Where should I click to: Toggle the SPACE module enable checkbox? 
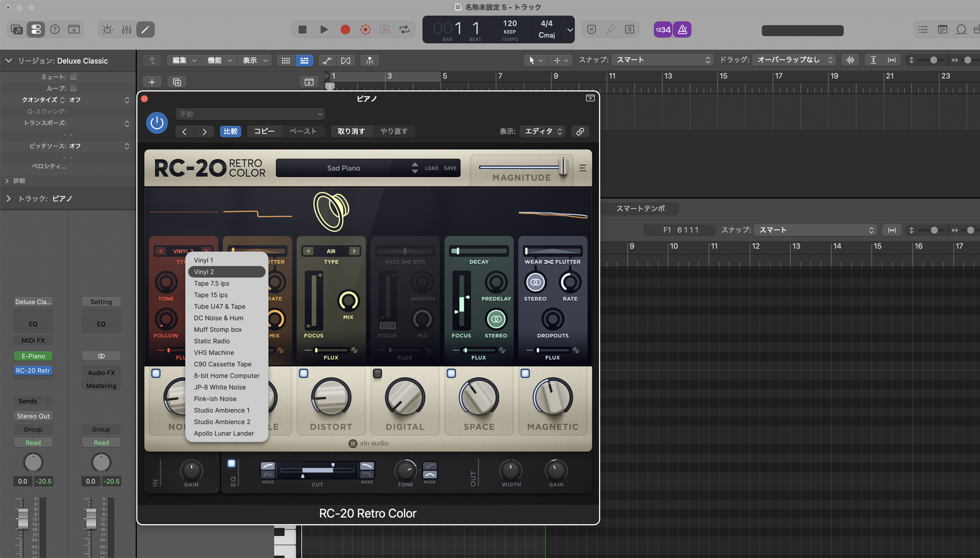pyautogui.click(x=451, y=373)
